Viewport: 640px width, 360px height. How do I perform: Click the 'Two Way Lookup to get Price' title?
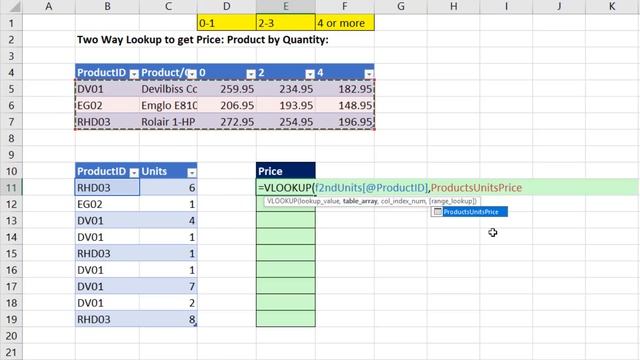[x=203, y=40]
